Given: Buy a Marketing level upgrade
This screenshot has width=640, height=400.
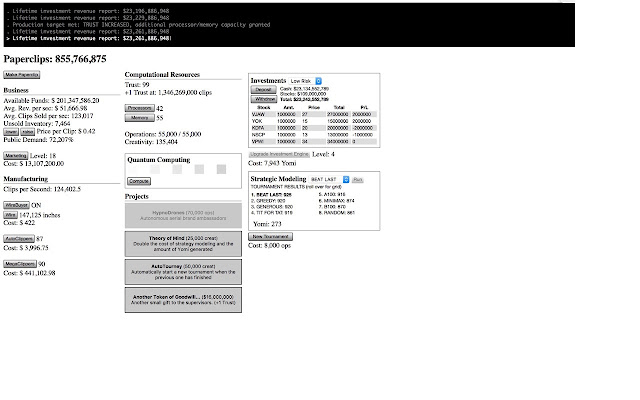Looking at the screenshot, I should pos(16,156).
